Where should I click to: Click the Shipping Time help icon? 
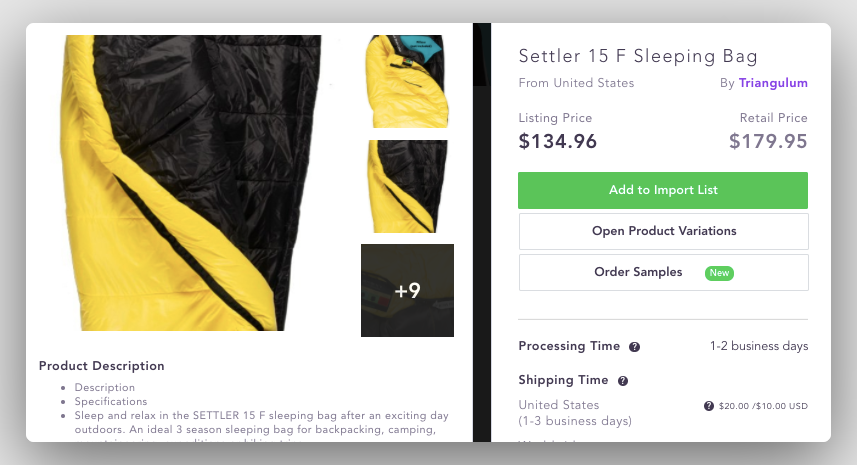click(x=623, y=381)
